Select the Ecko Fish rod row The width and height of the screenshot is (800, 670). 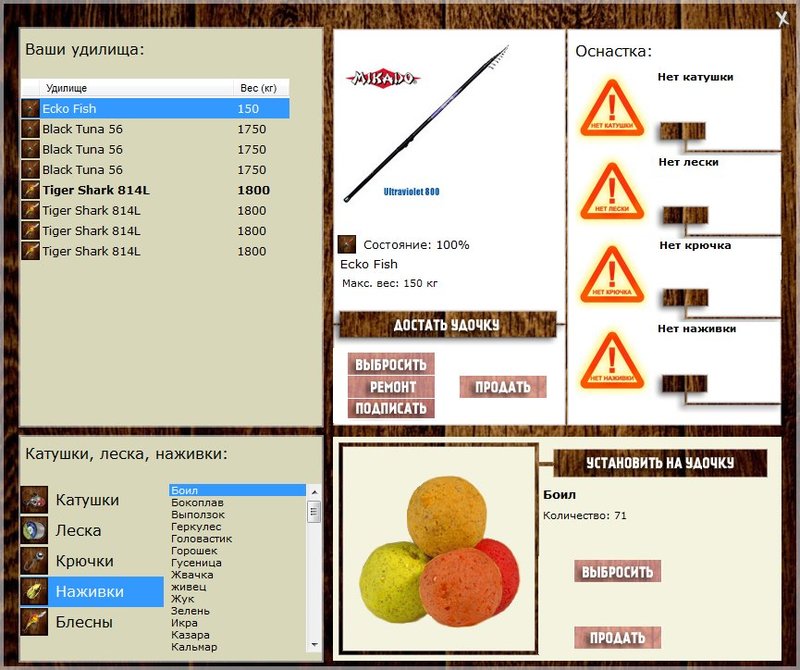[155, 109]
